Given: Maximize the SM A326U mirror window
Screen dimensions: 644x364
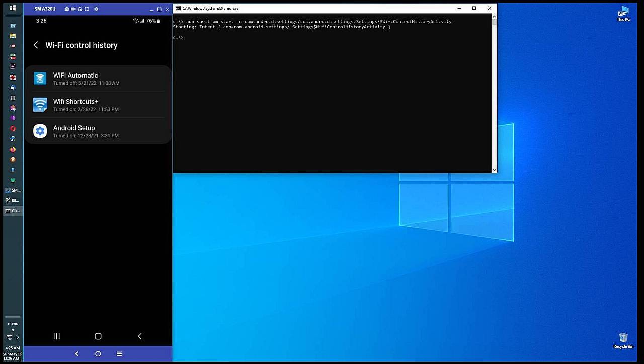Looking at the screenshot, I should (159, 9).
